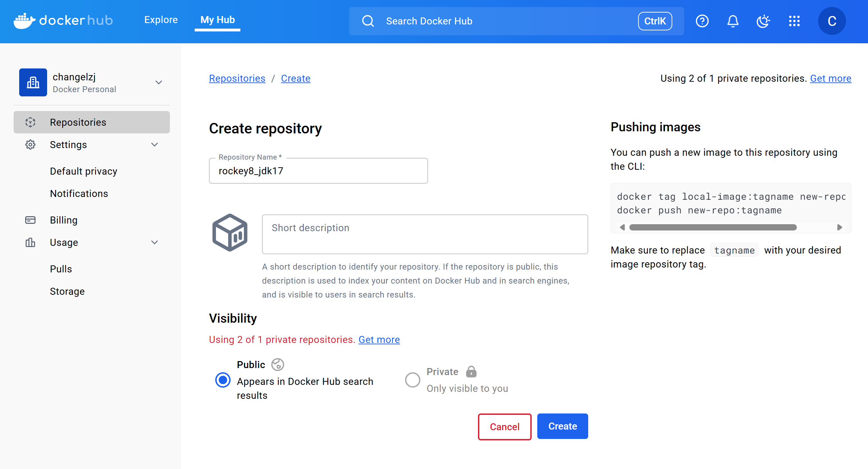Focus the Short description text area

coord(425,234)
